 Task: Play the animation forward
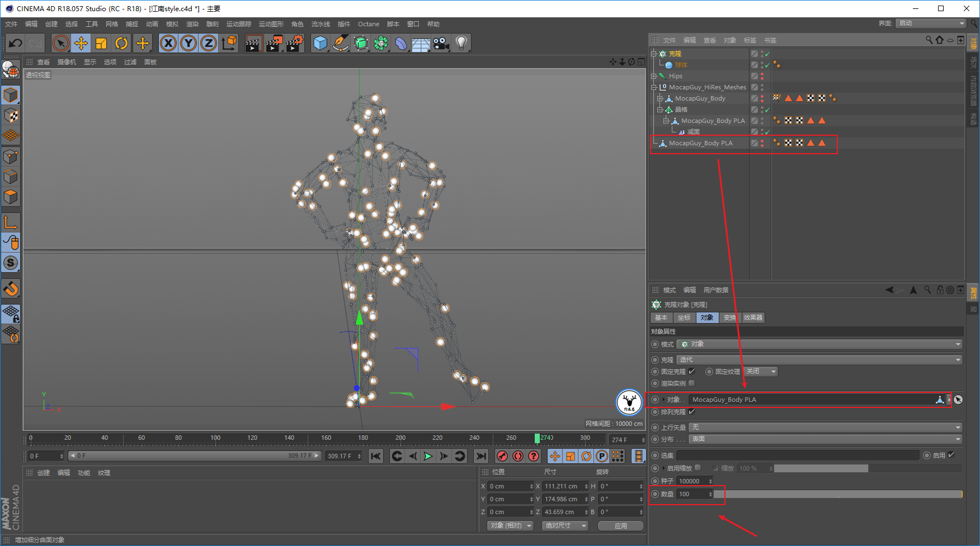click(x=428, y=456)
